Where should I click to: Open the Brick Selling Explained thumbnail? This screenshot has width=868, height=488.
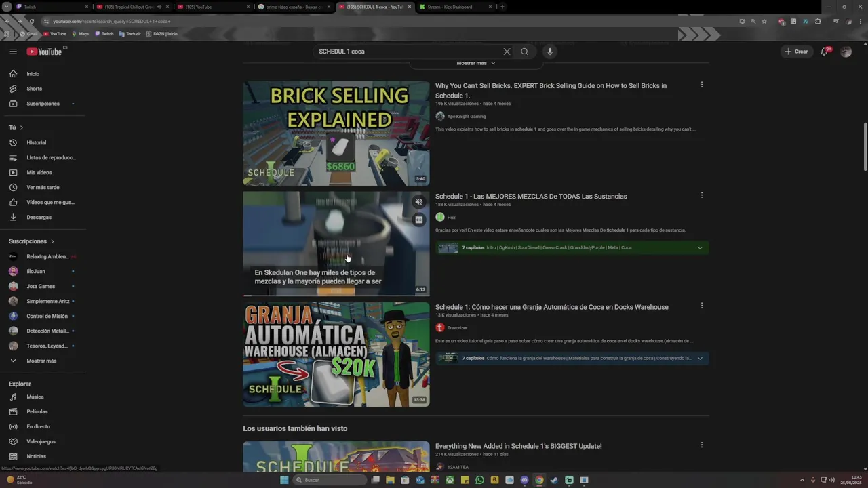336,134
